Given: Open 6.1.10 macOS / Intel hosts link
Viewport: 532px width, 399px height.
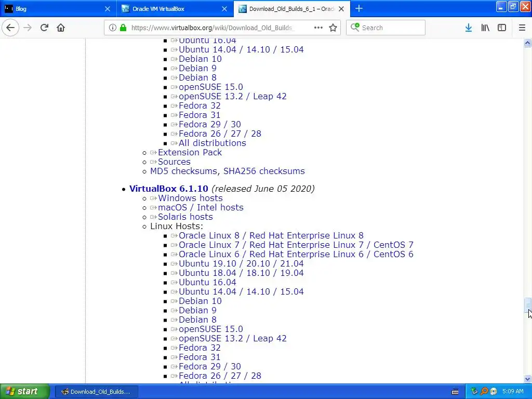Looking at the screenshot, I should coord(201,207).
